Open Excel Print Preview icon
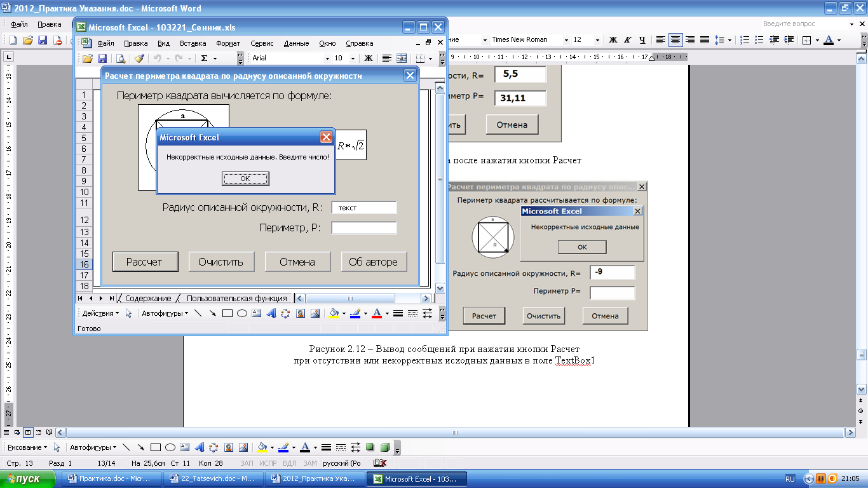 click(x=121, y=58)
